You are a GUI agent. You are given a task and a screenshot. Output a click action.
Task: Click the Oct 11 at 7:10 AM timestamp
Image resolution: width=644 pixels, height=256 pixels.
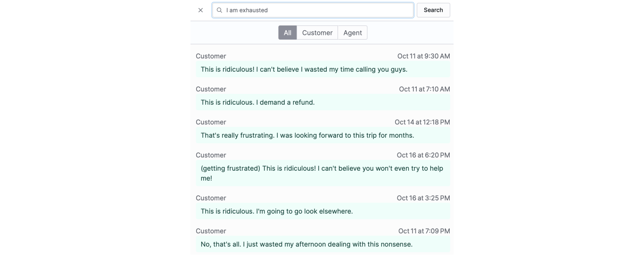[424, 89]
